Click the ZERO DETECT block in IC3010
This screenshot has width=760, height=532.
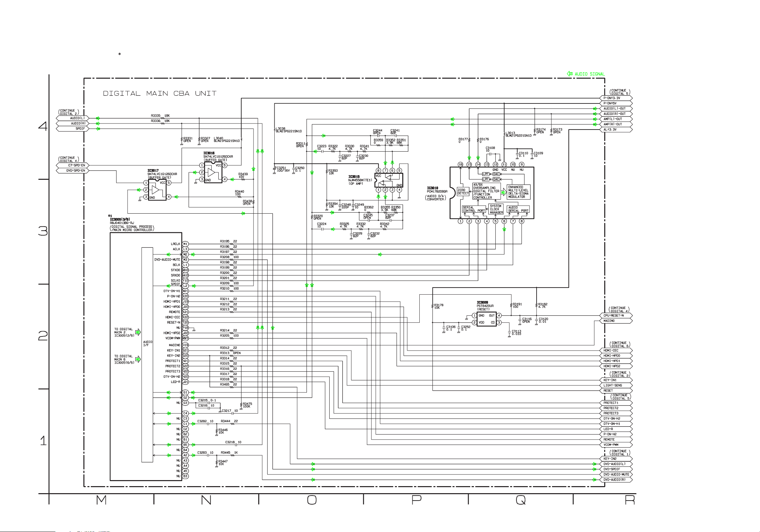pyautogui.click(x=463, y=192)
